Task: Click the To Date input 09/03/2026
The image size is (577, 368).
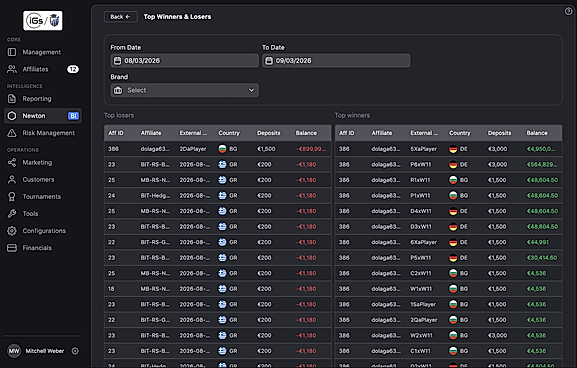Action: (x=336, y=61)
